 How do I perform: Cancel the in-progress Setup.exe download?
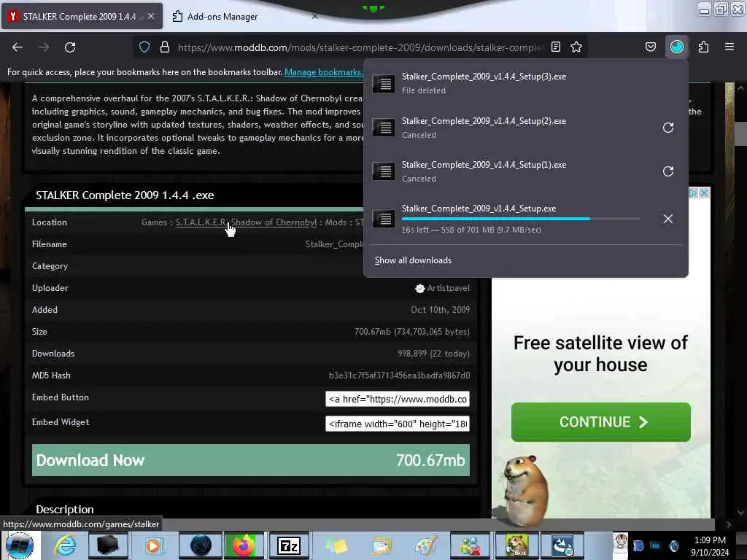tap(668, 219)
